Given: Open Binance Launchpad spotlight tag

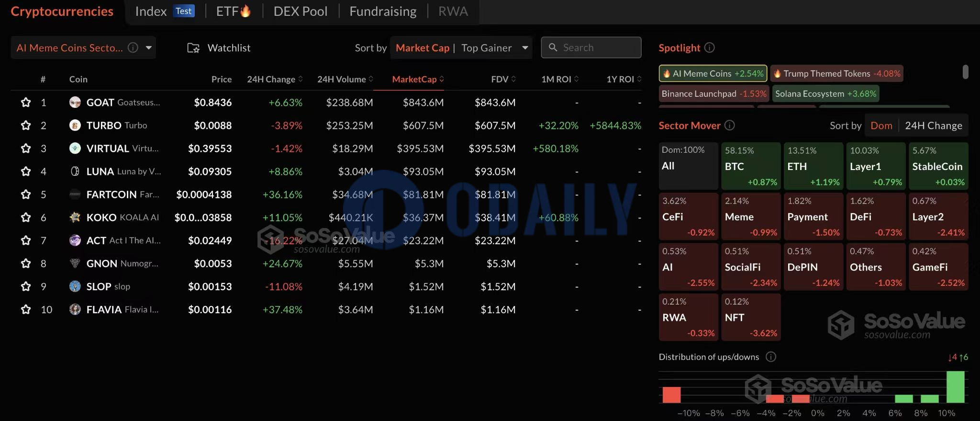Looking at the screenshot, I should coord(714,93).
